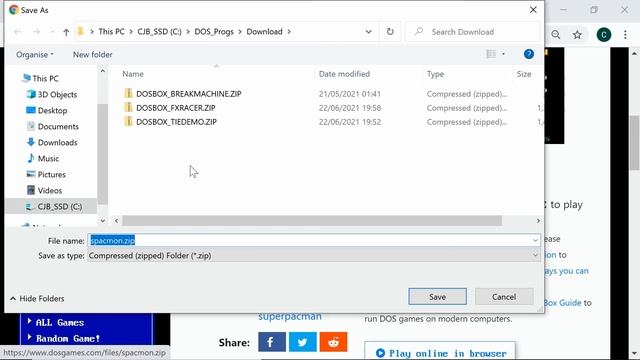Select DOSBOX_TIEDEMO.ZIP file
The image size is (640, 360).
point(176,122)
